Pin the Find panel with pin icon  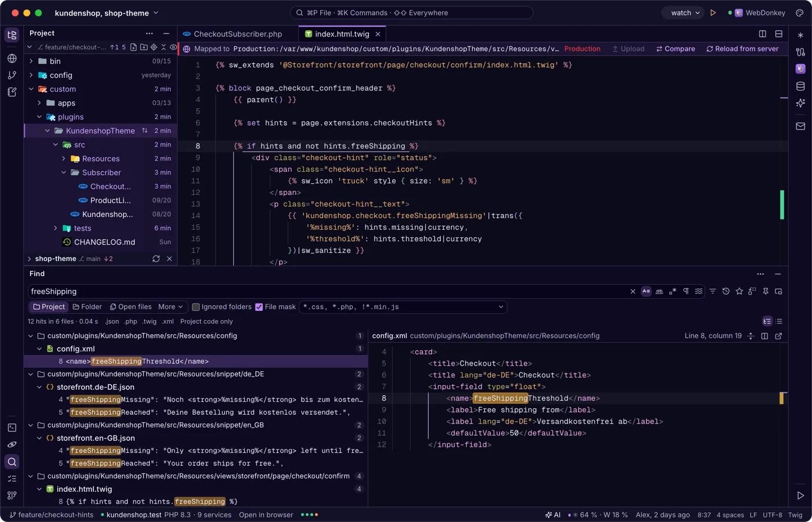[x=766, y=291]
